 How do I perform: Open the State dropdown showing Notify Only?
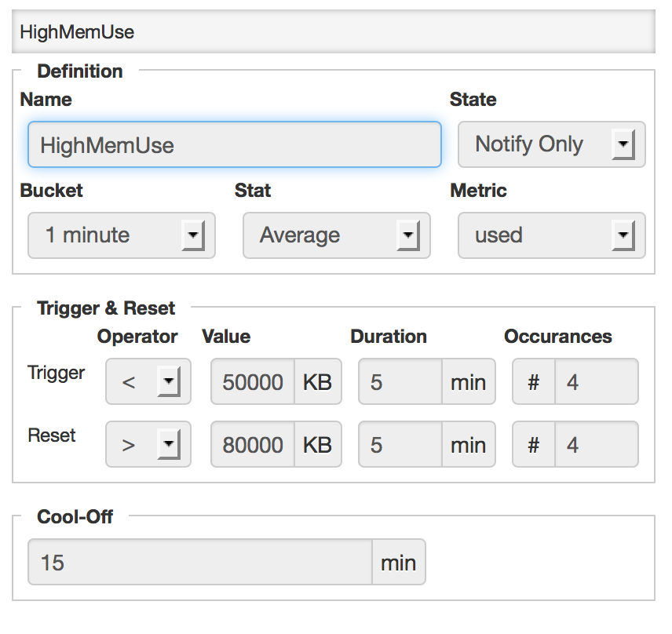[x=551, y=145]
